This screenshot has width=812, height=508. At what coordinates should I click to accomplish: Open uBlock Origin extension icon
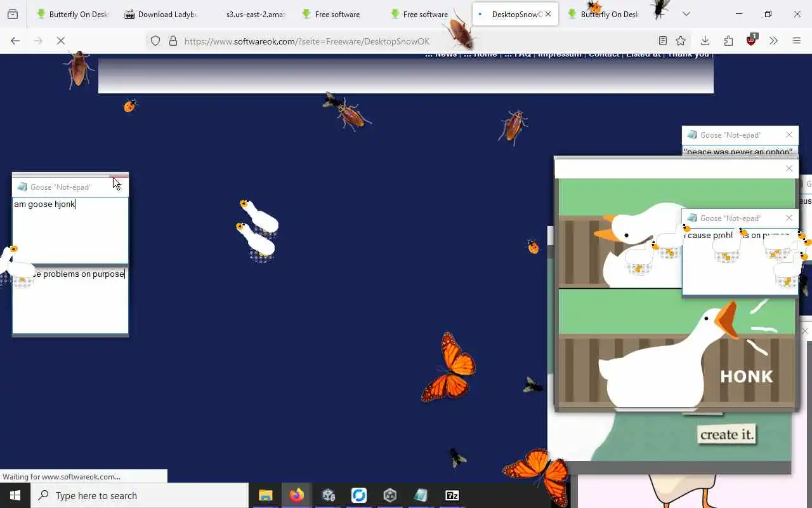tap(752, 40)
